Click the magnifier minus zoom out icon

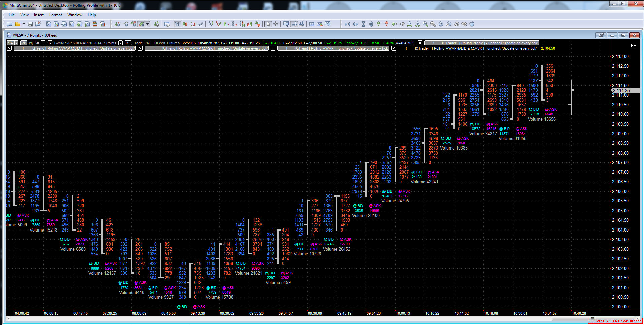[x=433, y=24]
